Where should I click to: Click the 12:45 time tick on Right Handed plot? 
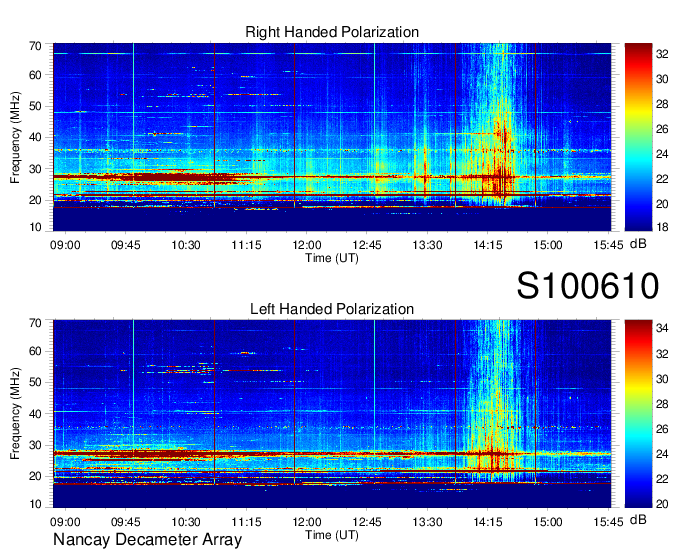[367, 245]
